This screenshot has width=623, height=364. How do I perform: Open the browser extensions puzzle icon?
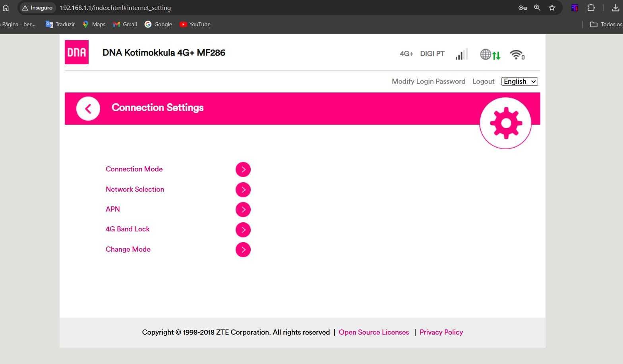591,8
